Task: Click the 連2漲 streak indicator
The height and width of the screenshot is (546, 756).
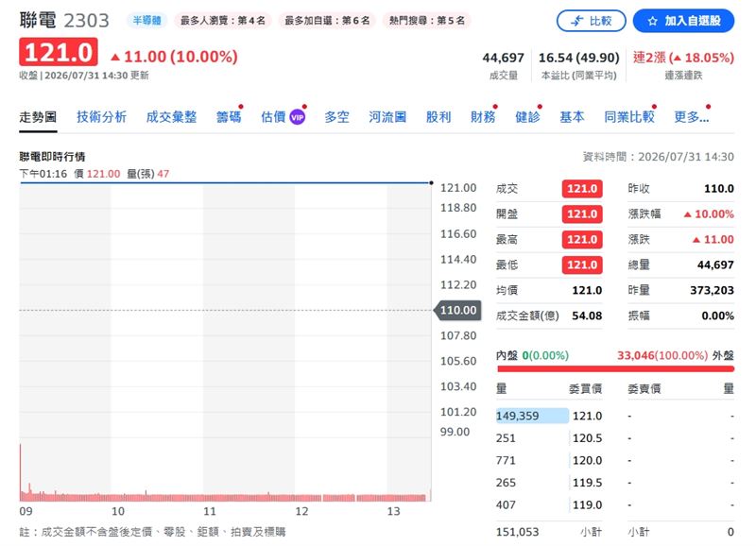Action: (683, 58)
